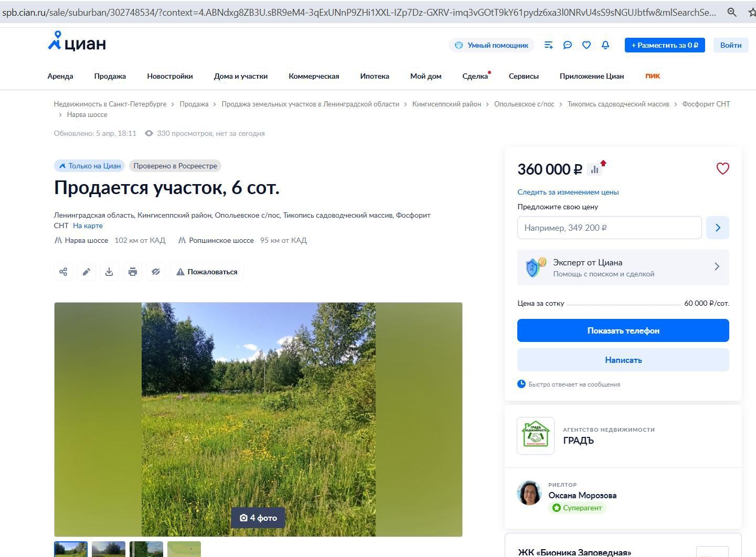Select the third photo thumbnail

[x=146, y=549]
